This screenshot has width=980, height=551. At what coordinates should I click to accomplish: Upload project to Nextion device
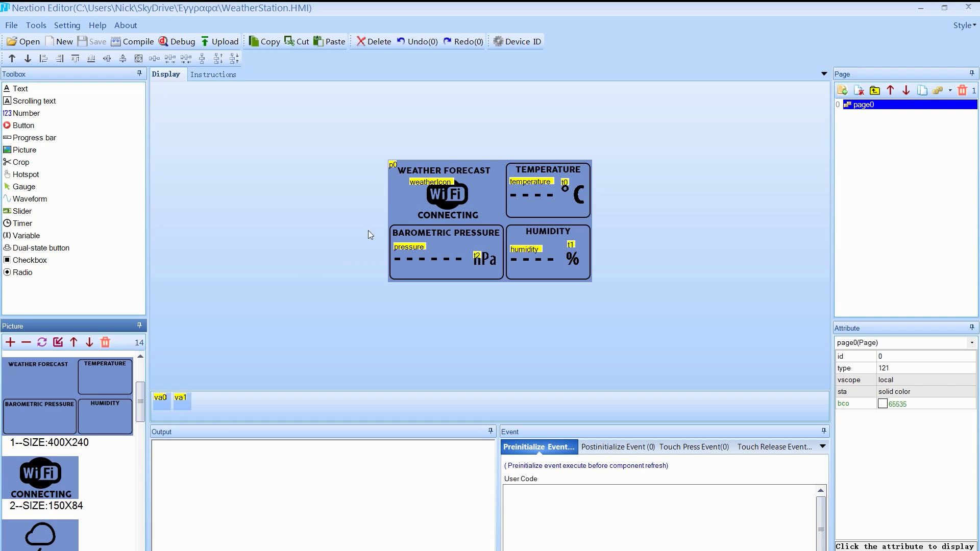(219, 41)
